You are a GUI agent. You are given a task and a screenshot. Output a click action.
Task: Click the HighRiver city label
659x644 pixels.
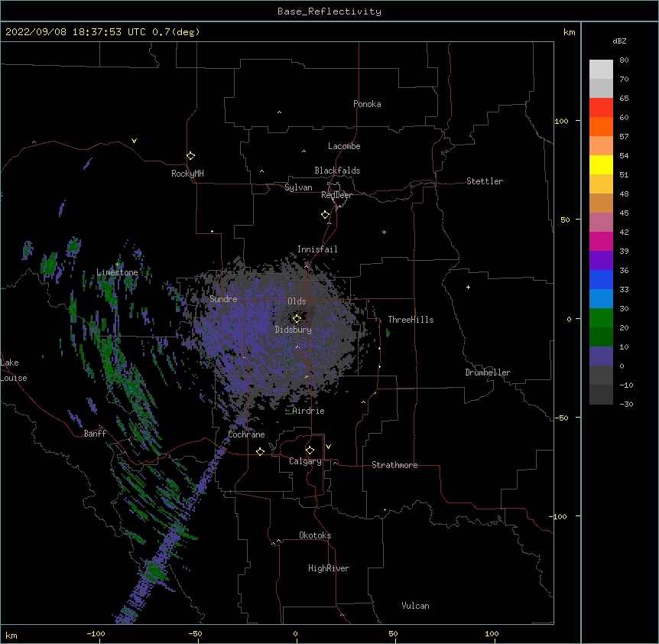(329, 568)
